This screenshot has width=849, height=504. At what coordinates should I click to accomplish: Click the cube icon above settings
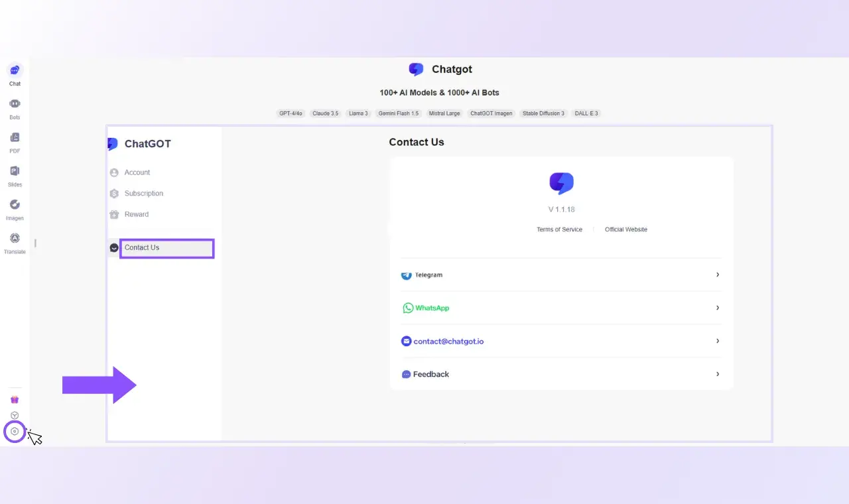[15, 416]
